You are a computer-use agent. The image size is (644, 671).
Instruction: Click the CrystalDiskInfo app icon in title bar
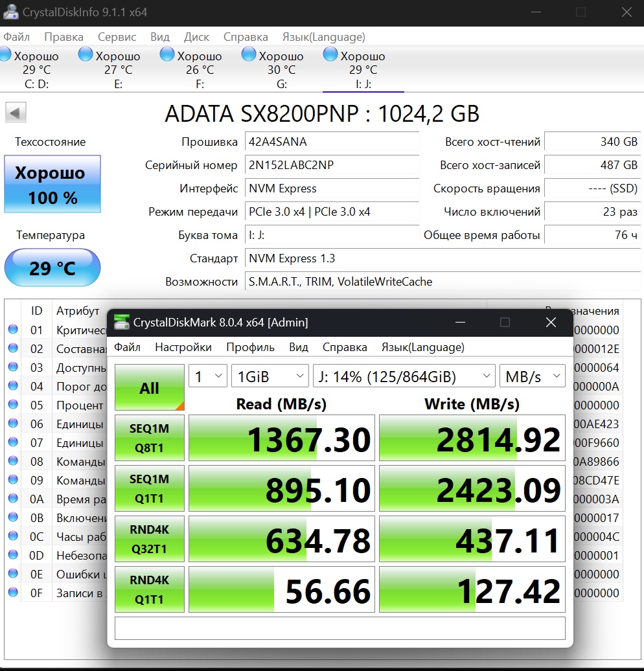pos(10,12)
